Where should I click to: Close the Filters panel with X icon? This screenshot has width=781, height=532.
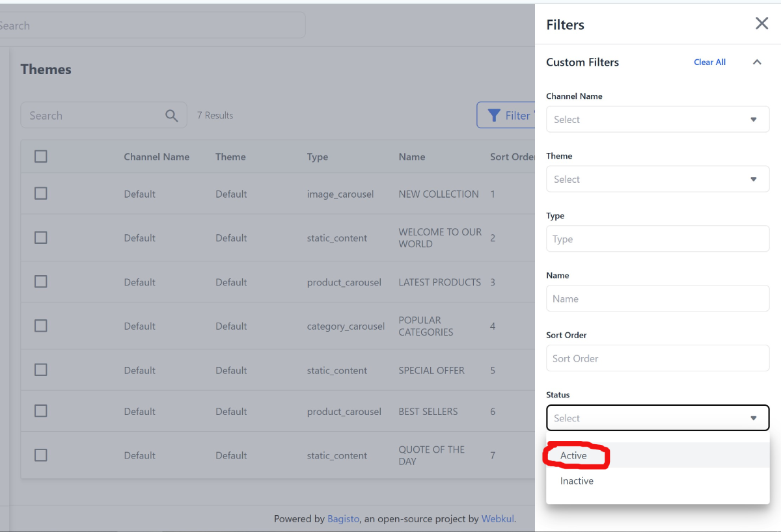point(761,24)
